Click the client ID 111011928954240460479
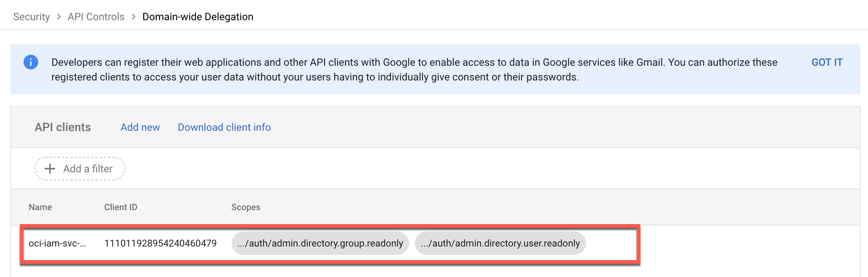Screen dimensions: 868x277 [160, 243]
